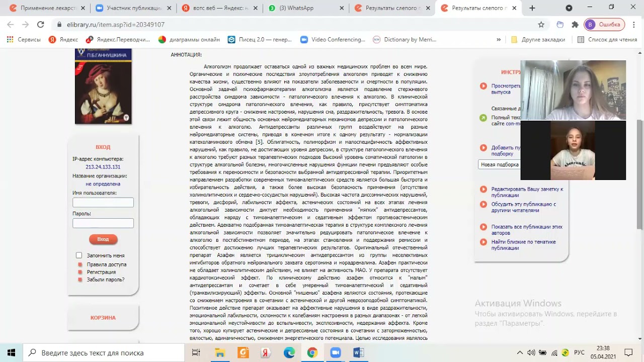Click the 'Пароль' input field
This screenshot has height=362, width=644.
tap(103, 223)
